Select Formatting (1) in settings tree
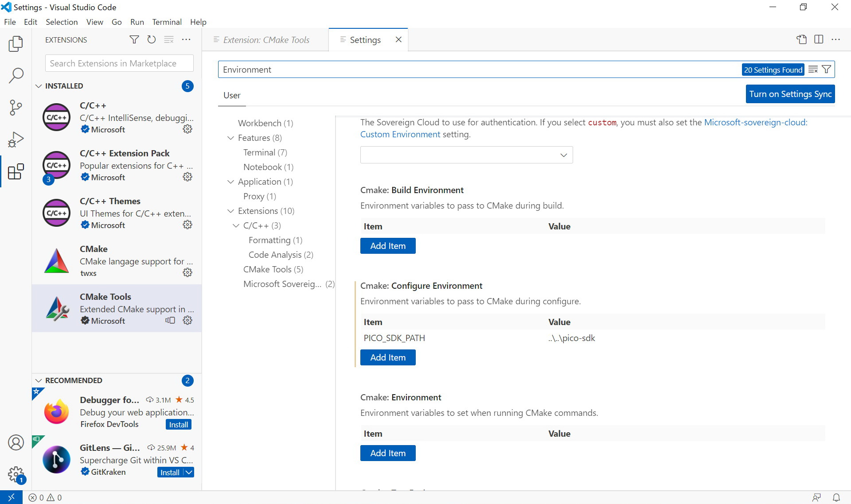This screenshot has width=851, height=504. pyautogui.click(x=275, y=240)
